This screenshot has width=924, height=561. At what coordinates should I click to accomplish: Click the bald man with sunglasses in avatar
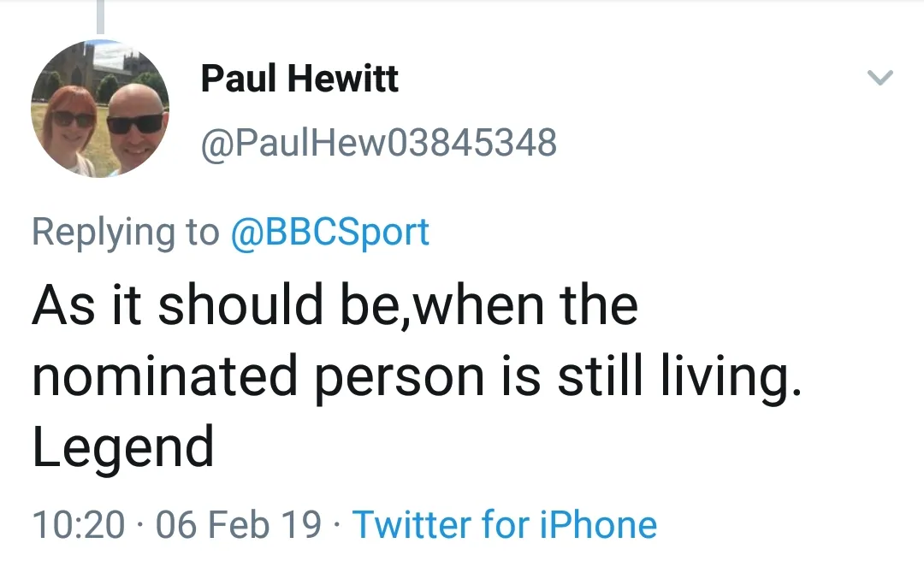(134, 124)
